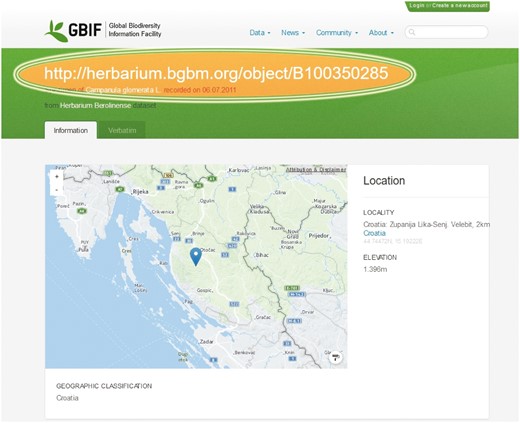Click the herbarium.bgbm.org object URL title
This screenshot has height=423, width=520.
216,73
